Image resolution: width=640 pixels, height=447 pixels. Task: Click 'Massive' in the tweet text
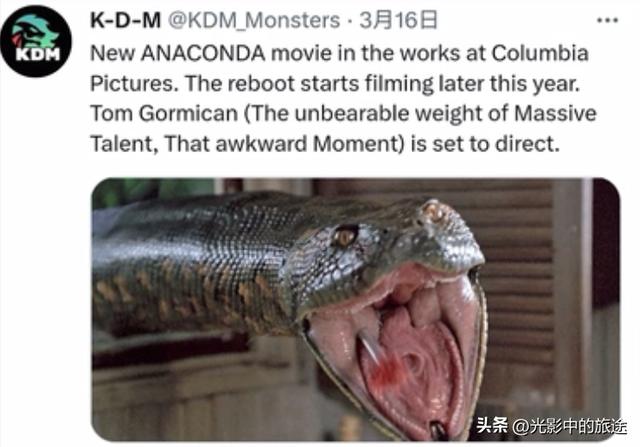[x=555, y=113]
